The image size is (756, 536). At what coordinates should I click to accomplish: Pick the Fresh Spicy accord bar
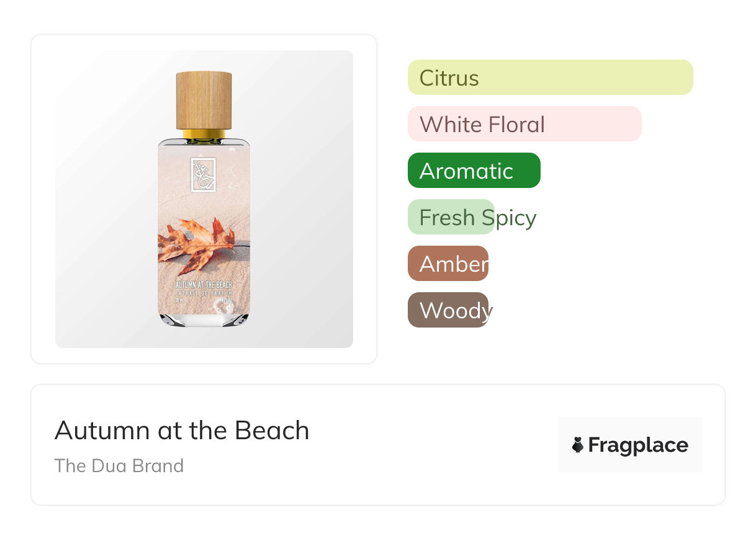tap(451, 217)
